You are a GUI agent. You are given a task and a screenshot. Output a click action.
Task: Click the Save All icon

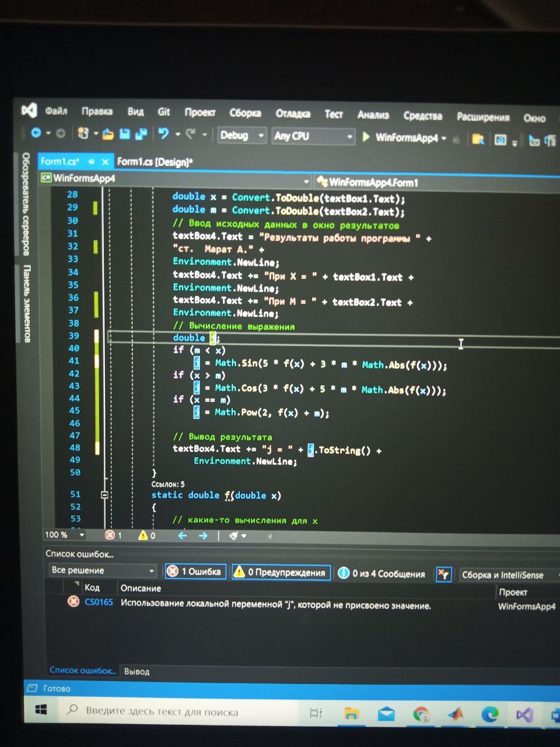141,134
